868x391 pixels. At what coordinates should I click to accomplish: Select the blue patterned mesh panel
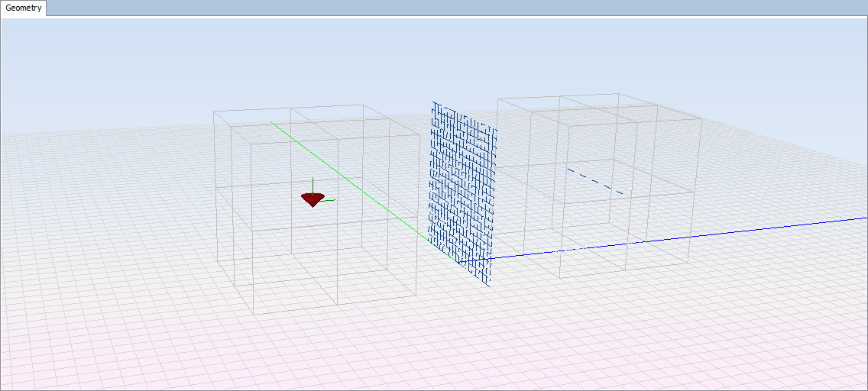click(462, 187)
